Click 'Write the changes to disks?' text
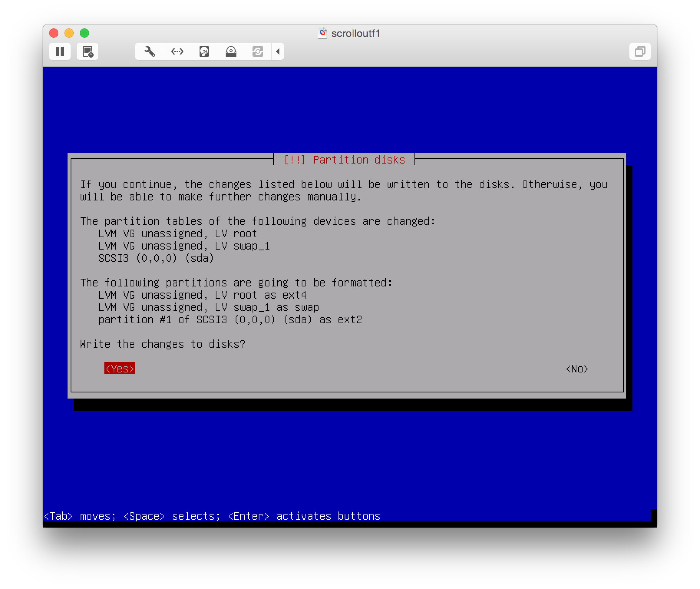This screenshot has width=700, height=589. (163, 344)
